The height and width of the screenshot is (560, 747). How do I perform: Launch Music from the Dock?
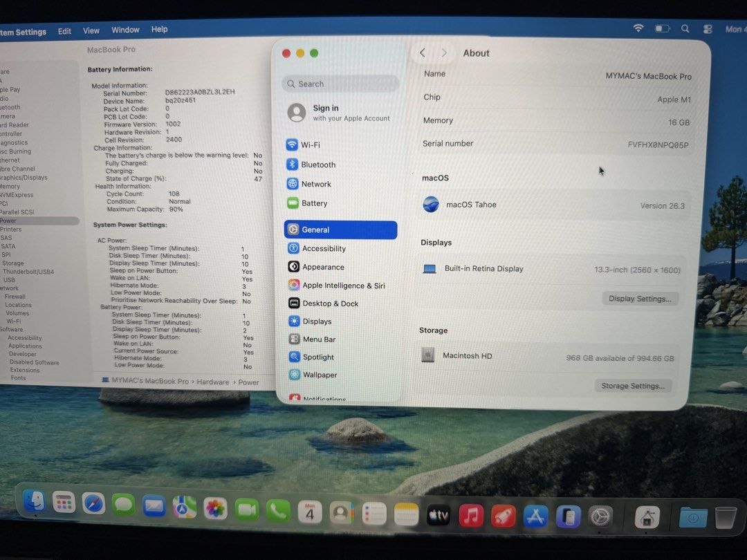click(x=471, y=516)
